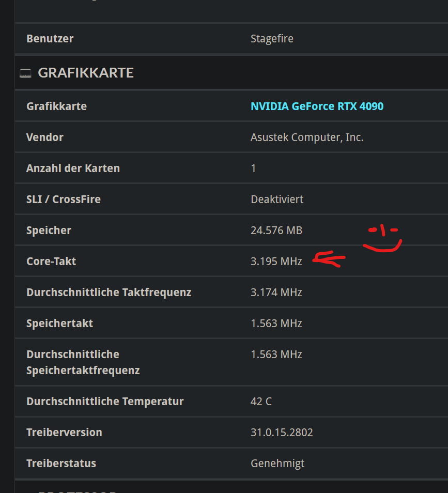This screenshot has height=493, width=448.
Task: Click the Asustek Computer, Inc. value
Action: click(307, 137)
